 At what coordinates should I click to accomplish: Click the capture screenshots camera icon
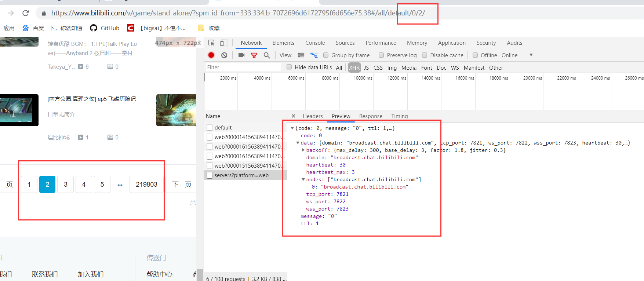pyautogui.click(x=241, y=55)
